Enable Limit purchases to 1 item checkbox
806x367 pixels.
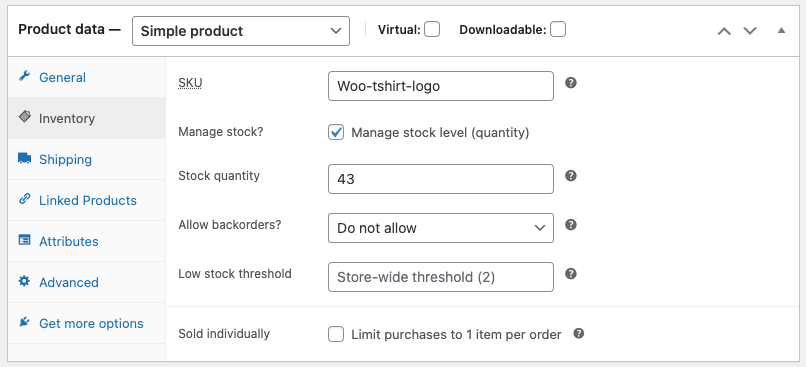(x=336, y=335)
